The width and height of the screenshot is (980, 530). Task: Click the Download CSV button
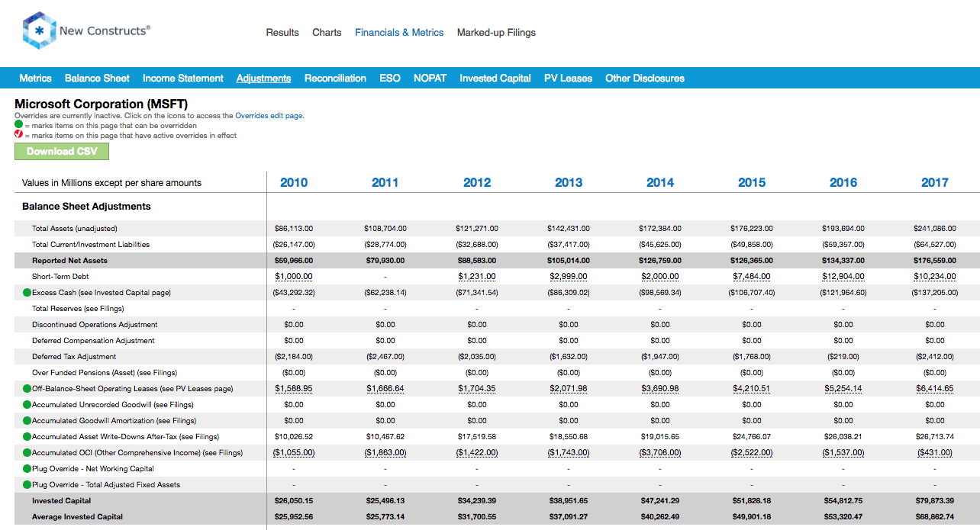62,151
